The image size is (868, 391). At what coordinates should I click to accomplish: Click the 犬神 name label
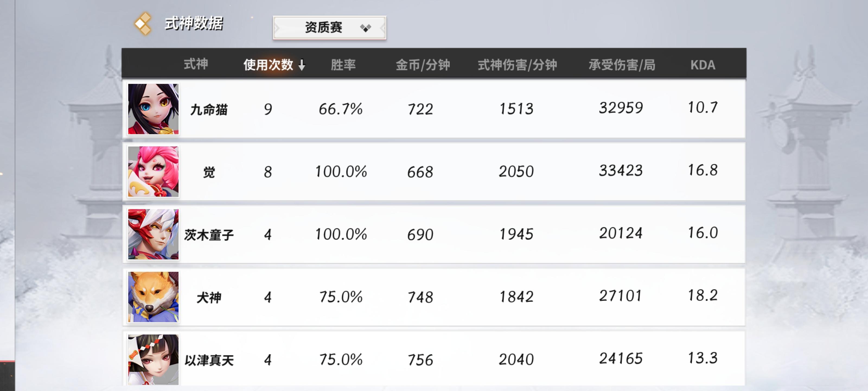[x=209, y=298]
